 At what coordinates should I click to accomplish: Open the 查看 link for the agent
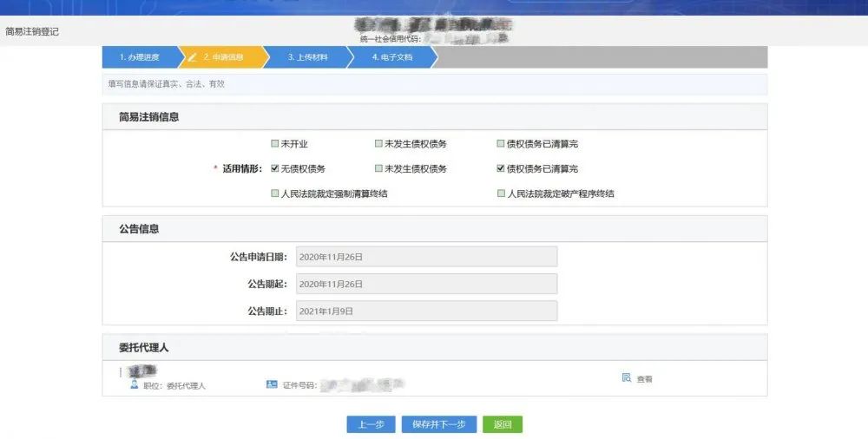point(644,379)
